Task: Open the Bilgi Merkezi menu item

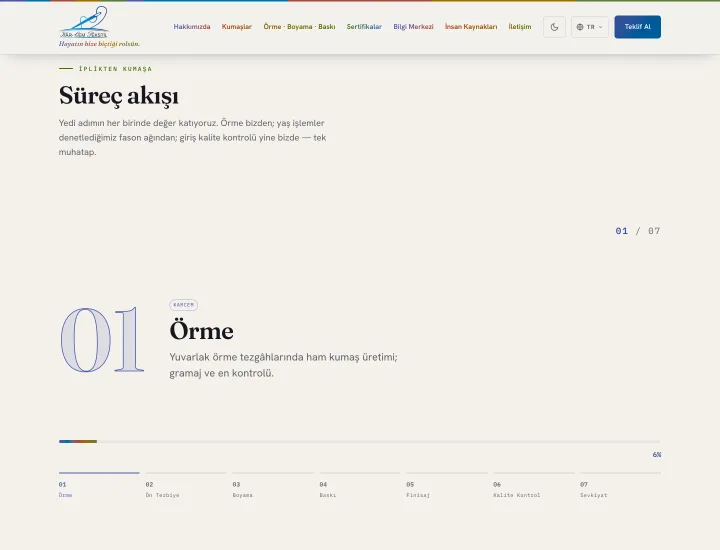Action: click(413, 27)
